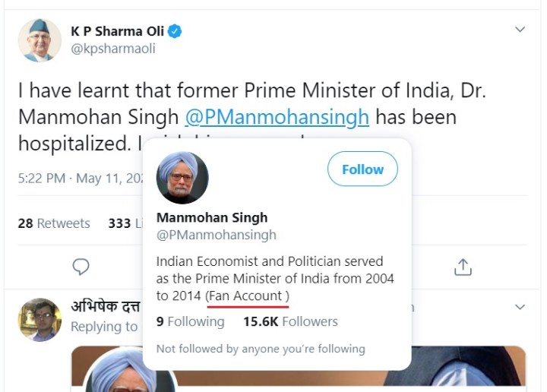Open Manmohan Singh avatar in hover card
Viewport: 547px width, 392px height.
(x=182, y=178)
